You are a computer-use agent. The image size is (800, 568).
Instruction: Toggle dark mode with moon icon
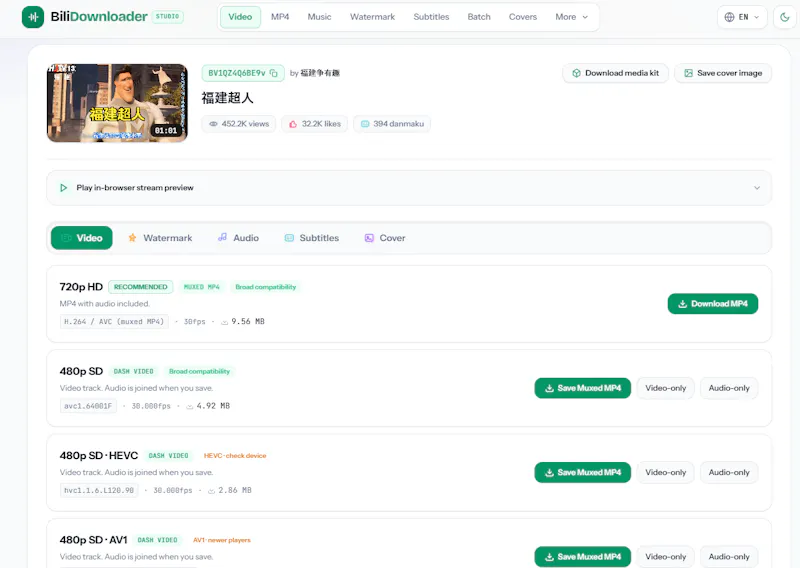click(x=785, y=17)
